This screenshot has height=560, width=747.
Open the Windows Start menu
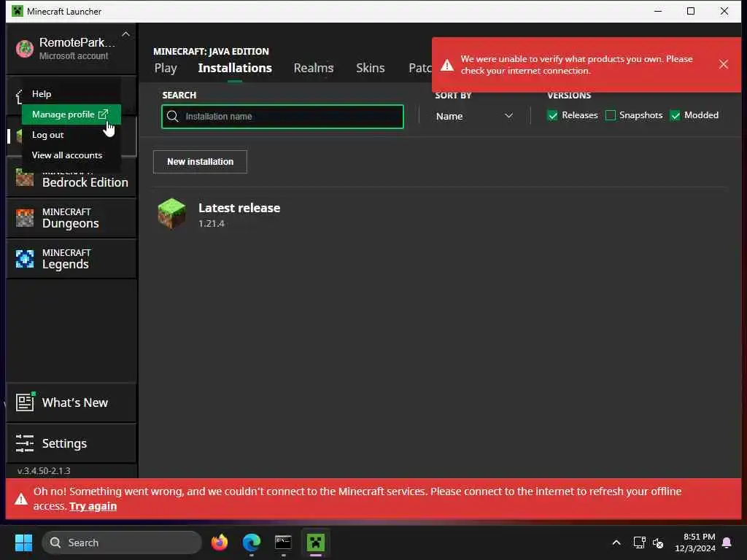23,542
